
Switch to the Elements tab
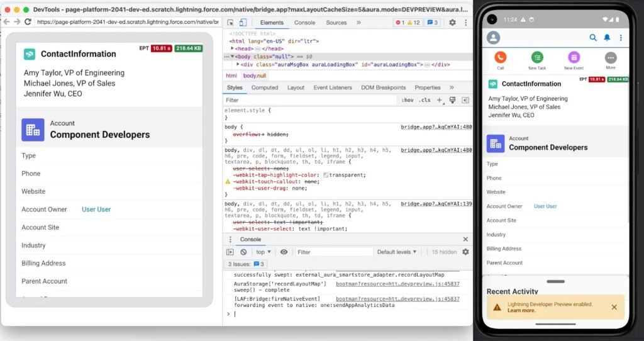coord(272,23)
